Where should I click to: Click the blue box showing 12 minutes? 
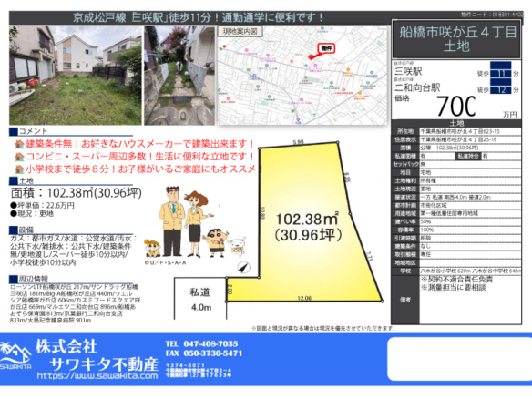coord(501,90)
